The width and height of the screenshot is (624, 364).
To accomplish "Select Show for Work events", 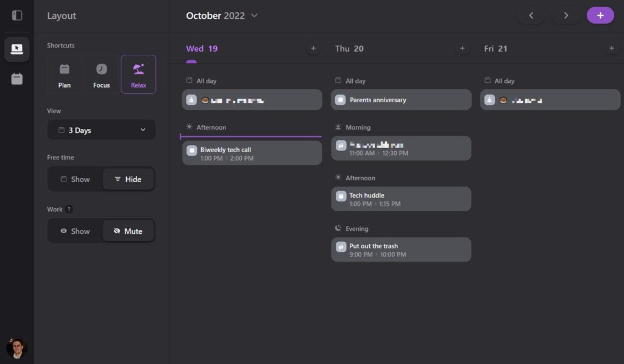I will tap(75, 231).
